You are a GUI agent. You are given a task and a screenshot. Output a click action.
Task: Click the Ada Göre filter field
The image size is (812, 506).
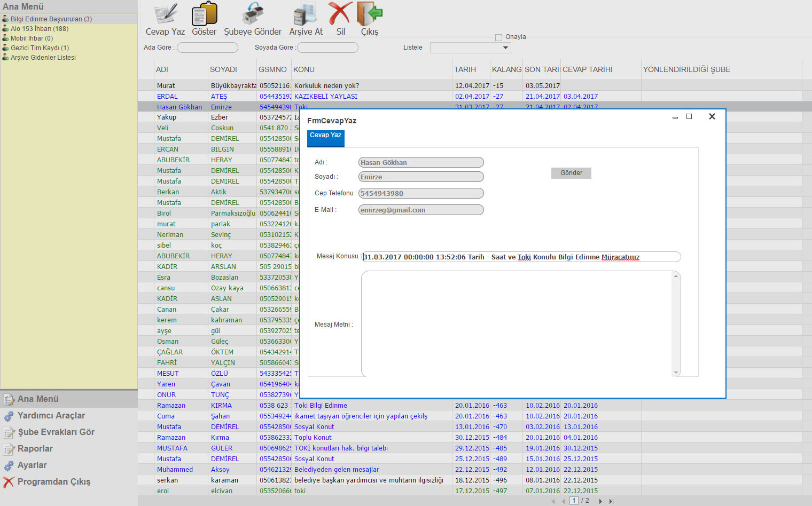pos(207,48)
